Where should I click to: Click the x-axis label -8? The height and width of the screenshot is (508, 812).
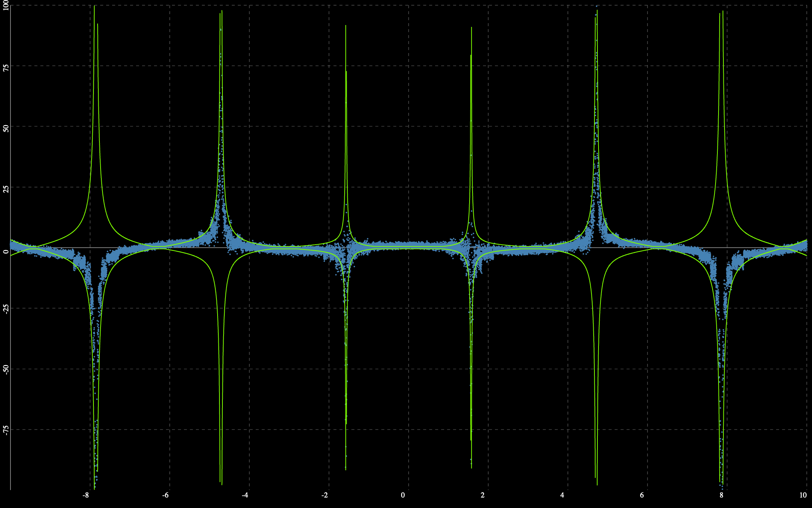pyautogui.click(x=86, y=495)
